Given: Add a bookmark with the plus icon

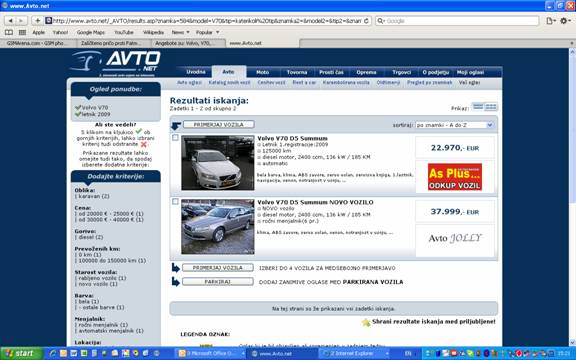Looking at the screenshot, I should click(37, 21).
